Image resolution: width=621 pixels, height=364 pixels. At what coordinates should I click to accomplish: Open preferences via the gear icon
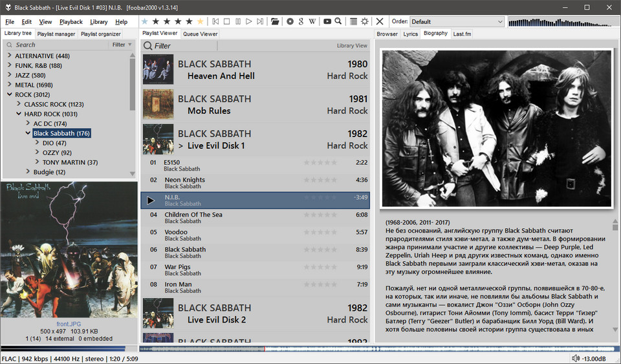point(365,21)
